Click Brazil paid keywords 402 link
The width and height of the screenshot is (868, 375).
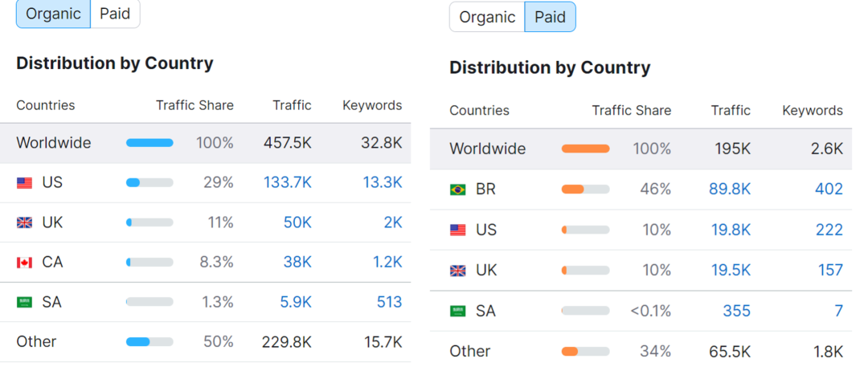pyautogui.click(x=829, y=190)
